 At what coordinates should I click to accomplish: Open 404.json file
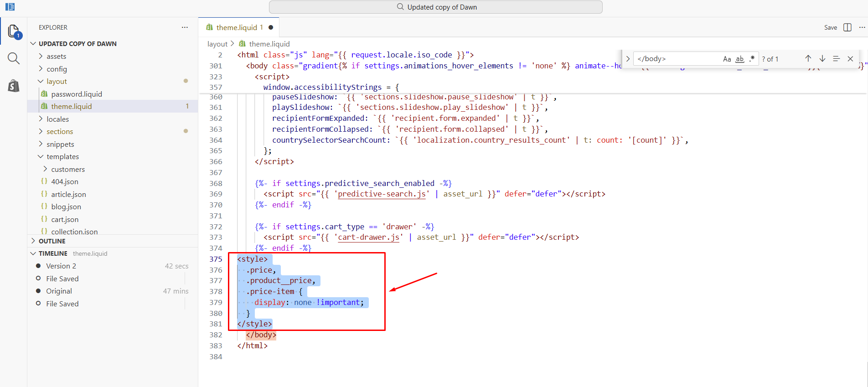click(65, 181)
